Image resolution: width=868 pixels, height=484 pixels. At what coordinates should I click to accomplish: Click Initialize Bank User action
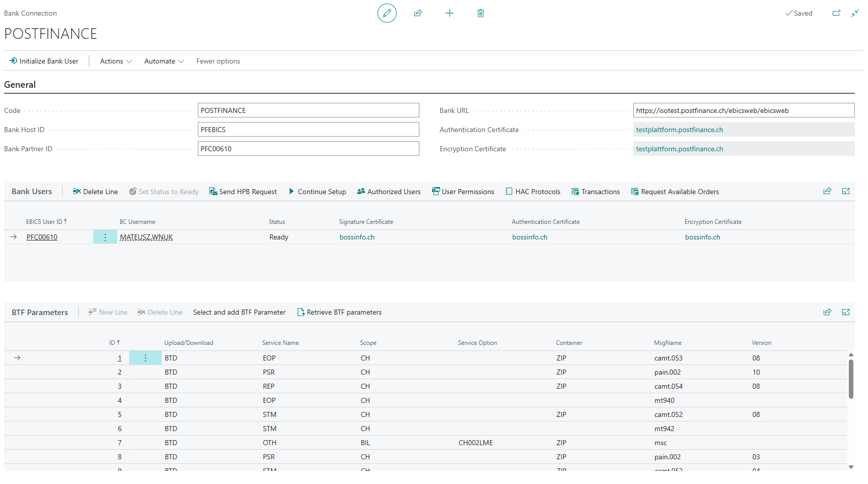(44, 61)
